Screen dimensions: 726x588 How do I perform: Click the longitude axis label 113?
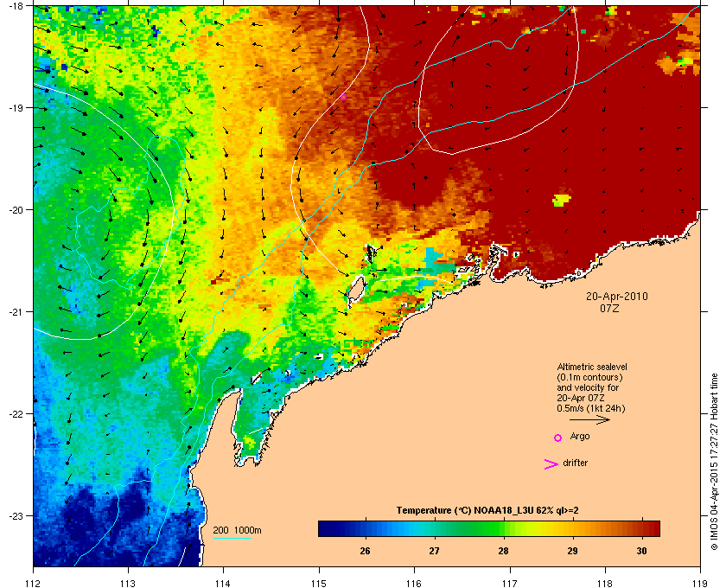pos(128,583)
